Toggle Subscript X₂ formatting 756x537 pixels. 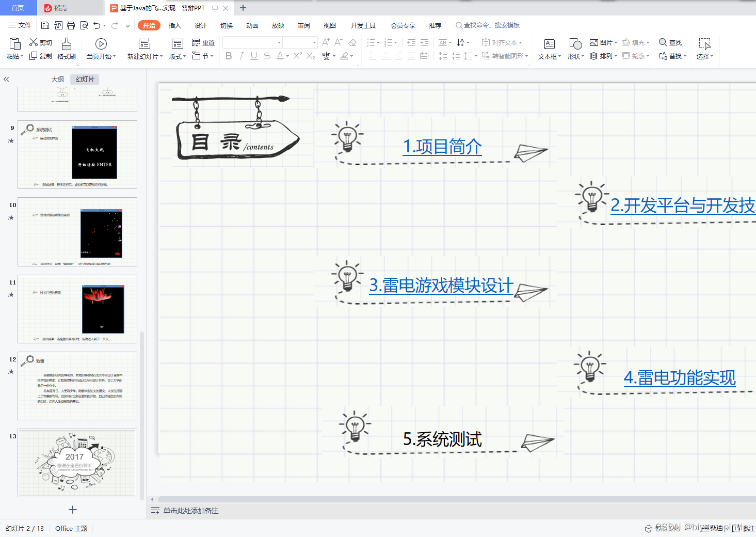tap(311, 56)
